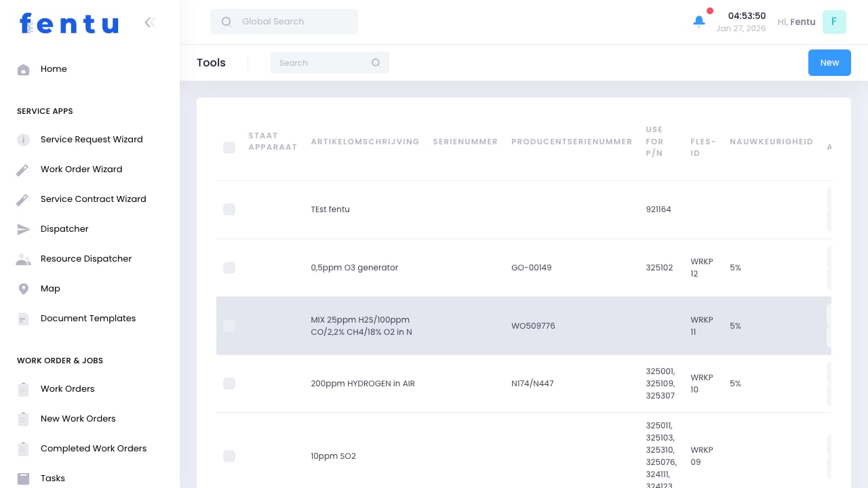Select the 200ppm HYDROGEN in AIR cell

click(363, 384)
